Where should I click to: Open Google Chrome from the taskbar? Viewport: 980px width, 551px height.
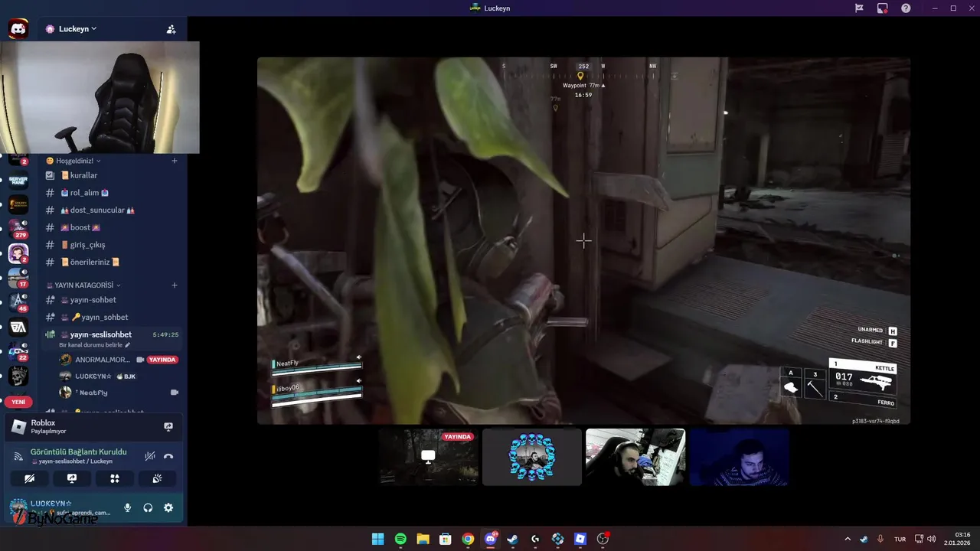pos(468,539)
